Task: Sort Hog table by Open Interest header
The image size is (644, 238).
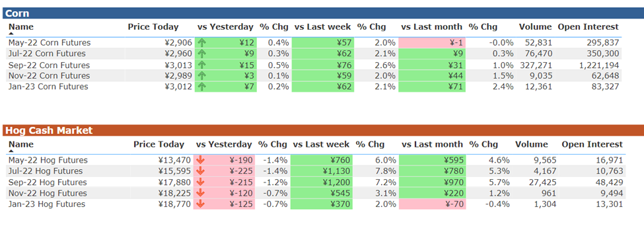Action: [592, 144]
